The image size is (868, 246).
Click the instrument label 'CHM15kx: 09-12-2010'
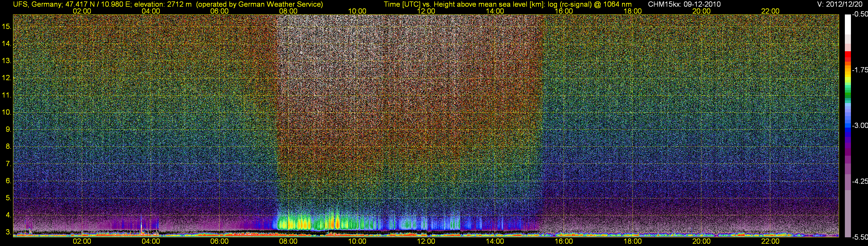684,4
